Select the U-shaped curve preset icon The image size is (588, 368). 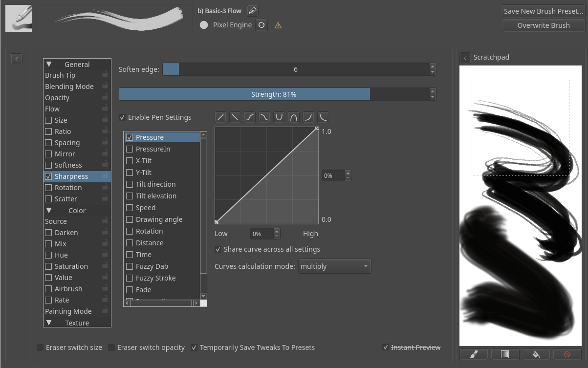pos(279,117)
